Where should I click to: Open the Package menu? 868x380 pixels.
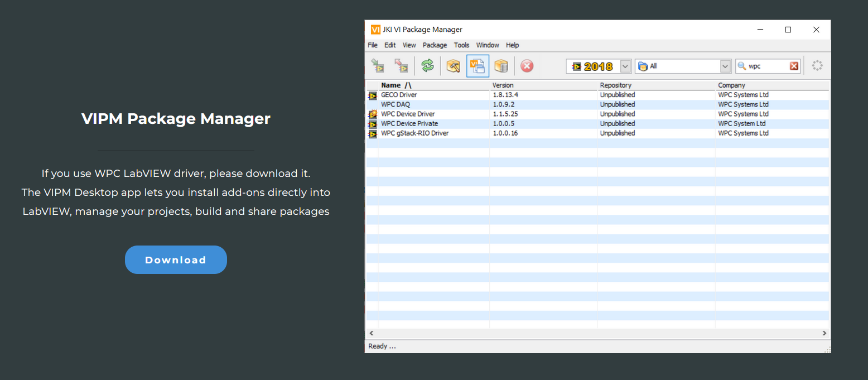pos(434,45)
